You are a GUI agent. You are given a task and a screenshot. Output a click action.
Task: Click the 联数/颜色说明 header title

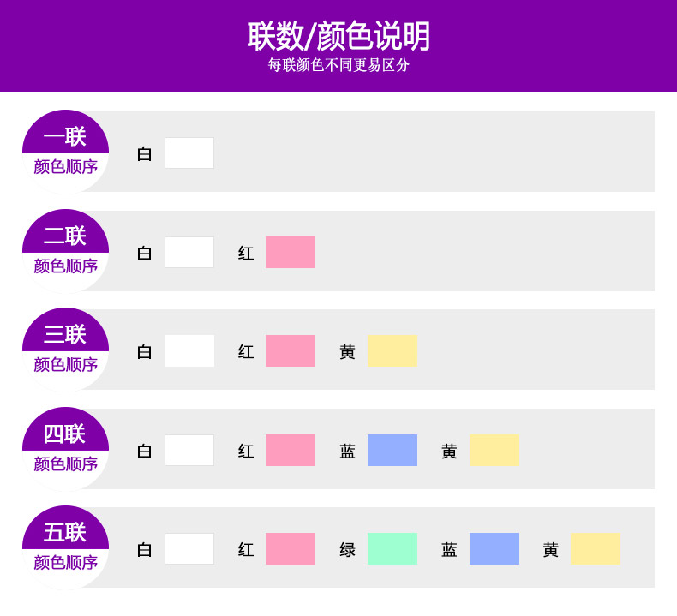[338, 36]
